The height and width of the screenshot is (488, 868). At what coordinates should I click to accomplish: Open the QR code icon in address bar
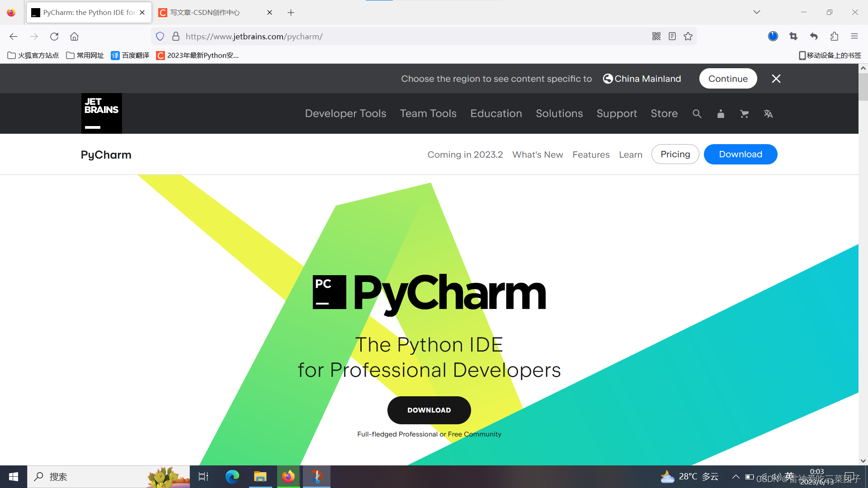pos(656,37)
